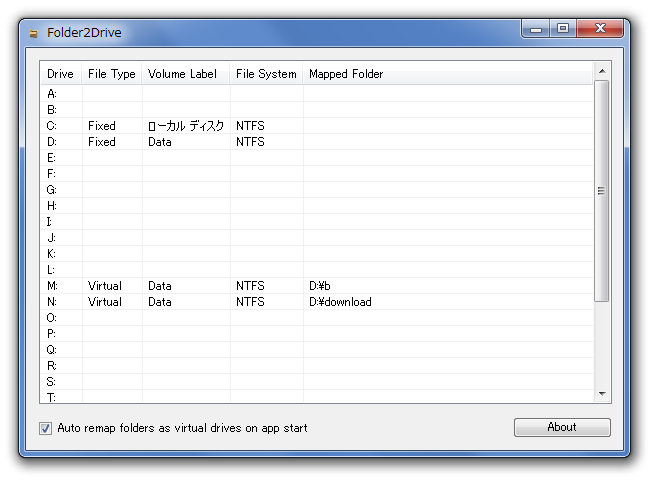Screen dimensions: 653x481
Task: Click the Folder2Drive title bar app icon
Action: click(x=34, y=33)
